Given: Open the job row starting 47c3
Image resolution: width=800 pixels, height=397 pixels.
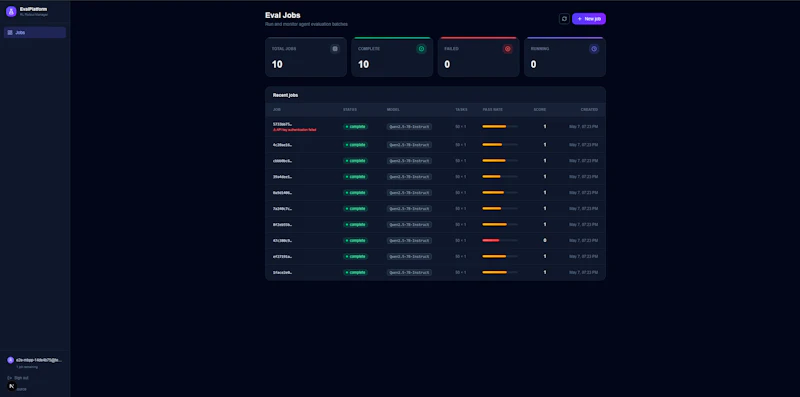Looking at the screenshot, I should click(435, 240).
